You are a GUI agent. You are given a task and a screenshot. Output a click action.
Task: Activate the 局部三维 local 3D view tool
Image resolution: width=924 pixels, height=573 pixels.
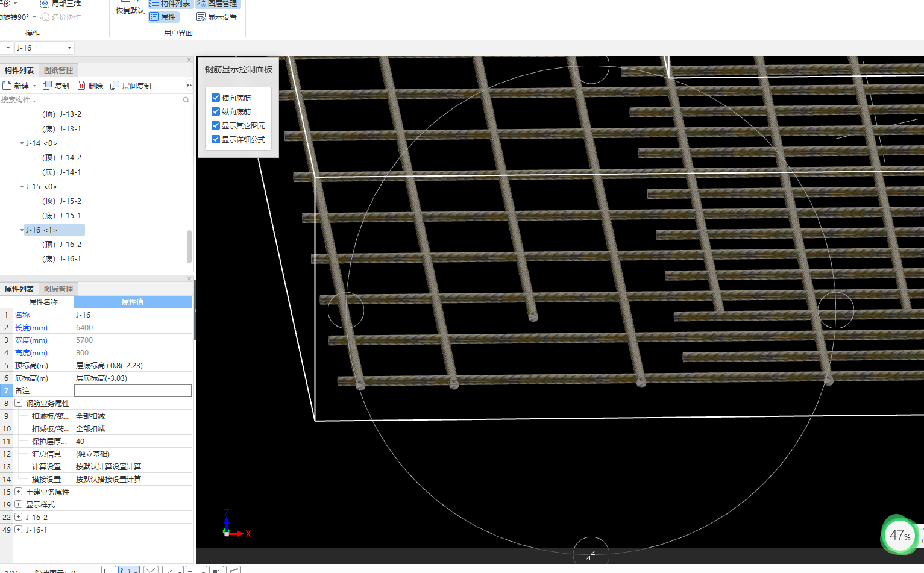tap(60, 4)
